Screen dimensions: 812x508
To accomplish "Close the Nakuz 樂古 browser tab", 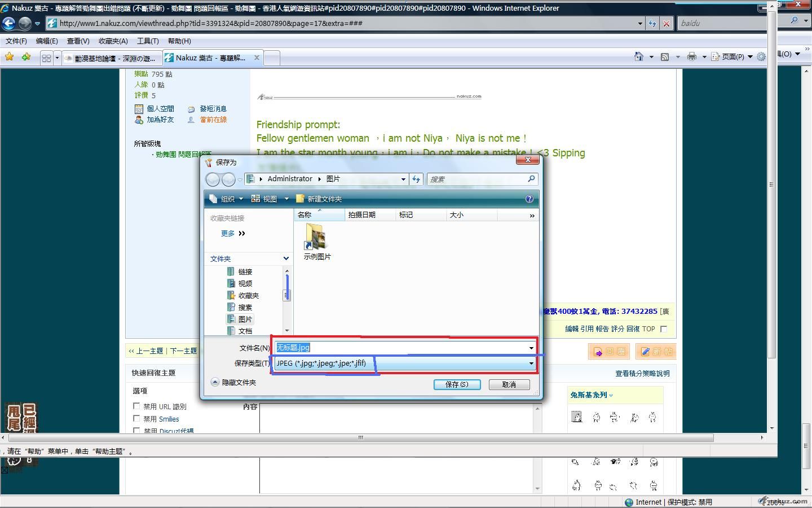I will 257,58.
